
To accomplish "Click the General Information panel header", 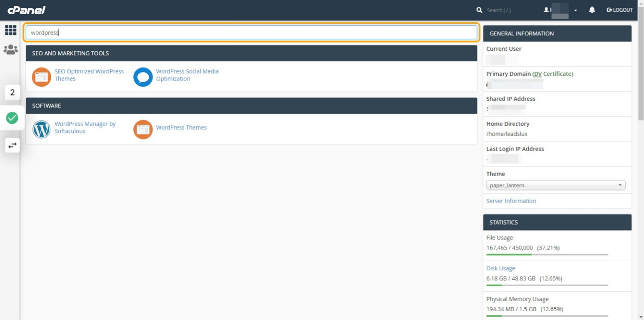I will (x=557, y=33).
